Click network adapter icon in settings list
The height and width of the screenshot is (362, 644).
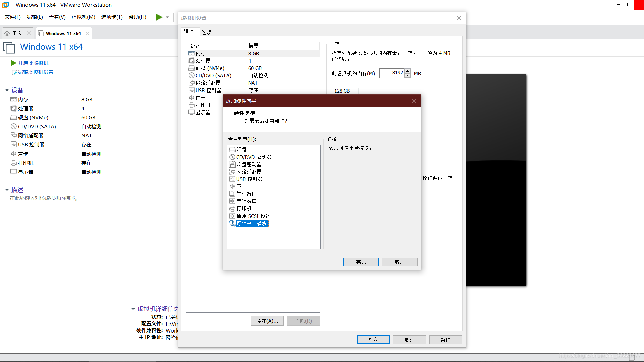point(192,83)
